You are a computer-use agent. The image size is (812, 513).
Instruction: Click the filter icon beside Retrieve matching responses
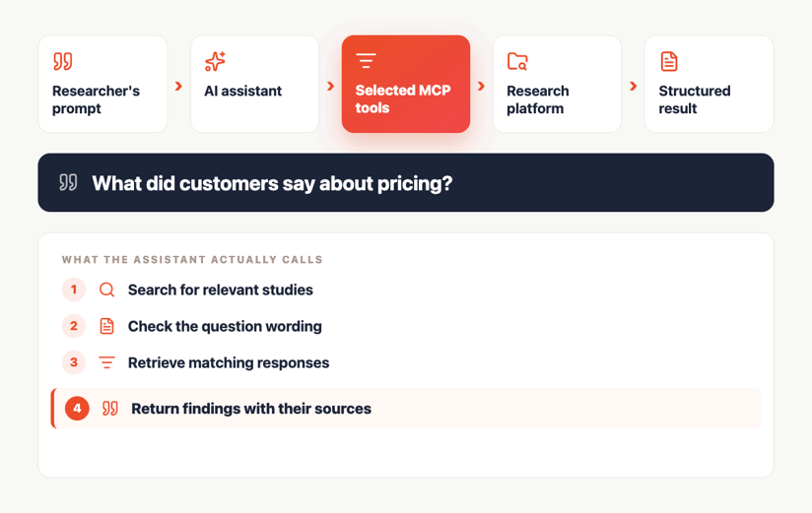(x=106, y=362)
